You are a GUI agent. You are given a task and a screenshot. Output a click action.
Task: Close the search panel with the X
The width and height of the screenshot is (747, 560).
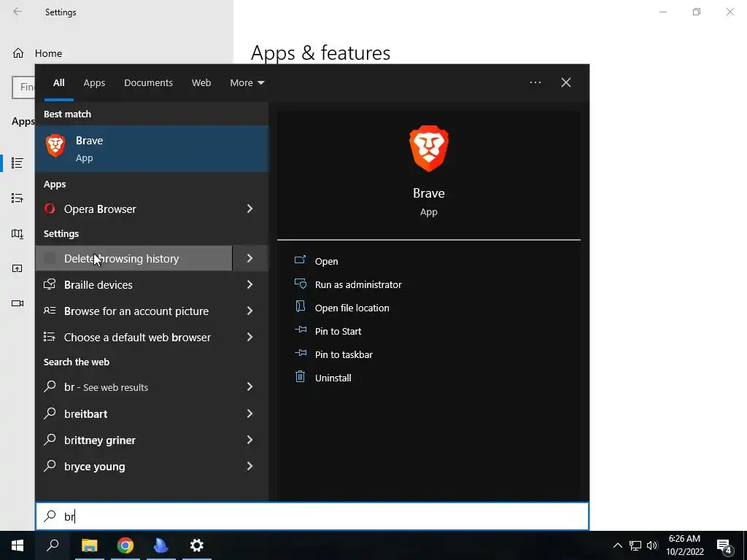pos(566,82)
